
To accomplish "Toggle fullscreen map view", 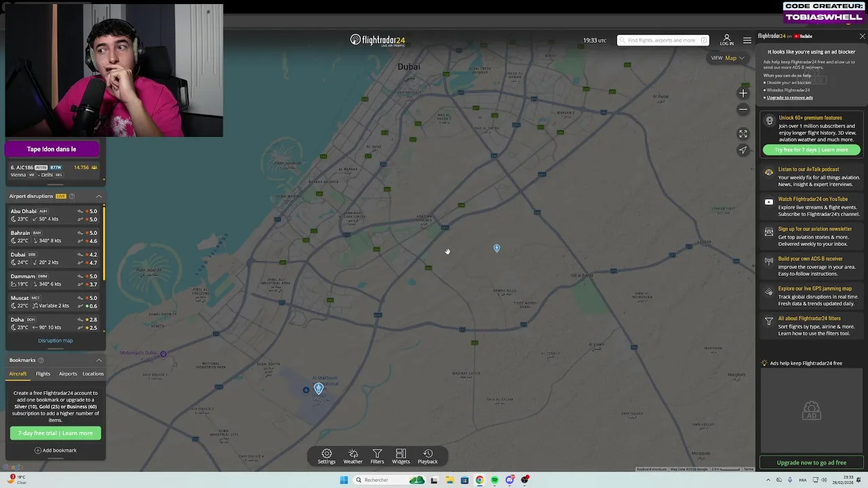I will click(x=743, y=134).
